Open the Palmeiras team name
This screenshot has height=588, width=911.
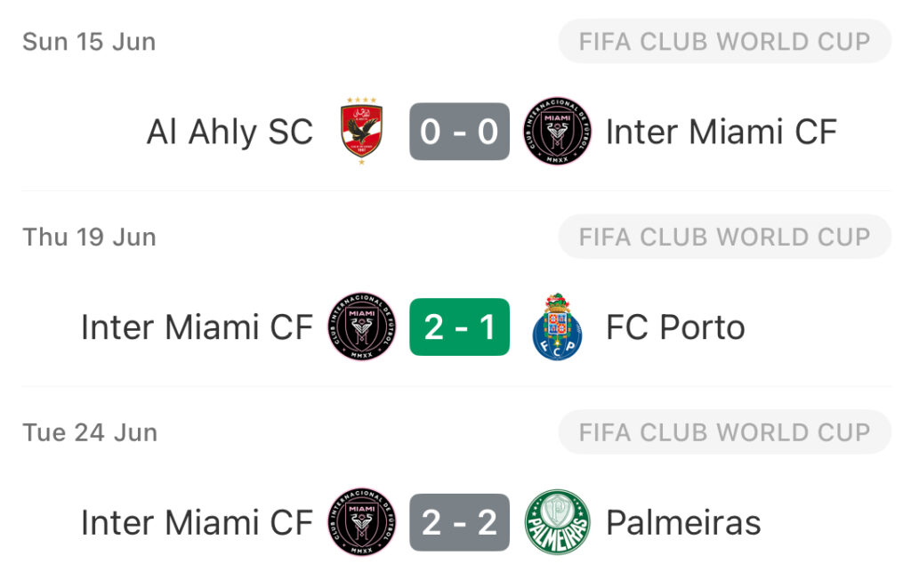tap(684, 522)
